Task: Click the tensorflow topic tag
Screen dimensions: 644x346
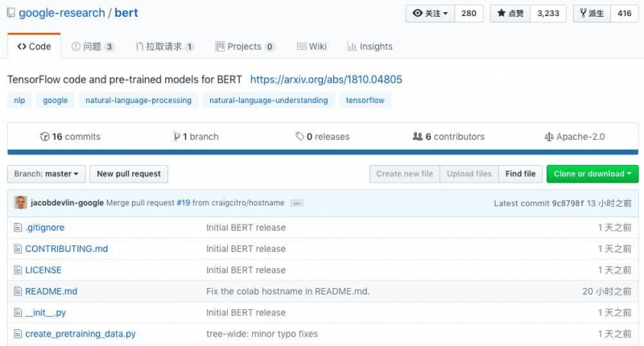Action: click(x=365, y=101)
